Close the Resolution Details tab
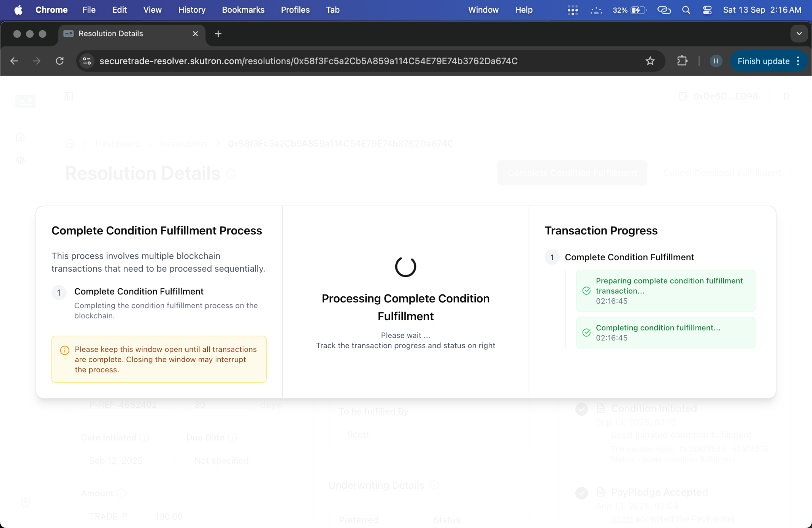 pos(195,34)
